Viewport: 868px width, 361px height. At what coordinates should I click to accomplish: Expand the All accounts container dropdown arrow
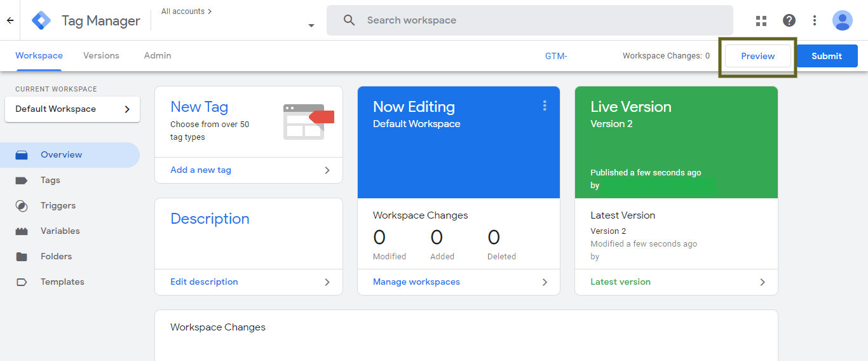(x=311, y=25)
